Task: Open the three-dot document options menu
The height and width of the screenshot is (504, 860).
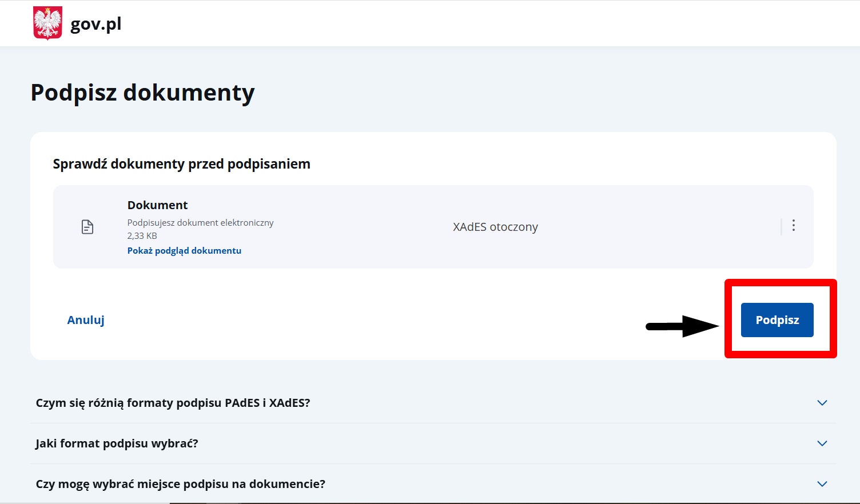Action: pos(793,226)
